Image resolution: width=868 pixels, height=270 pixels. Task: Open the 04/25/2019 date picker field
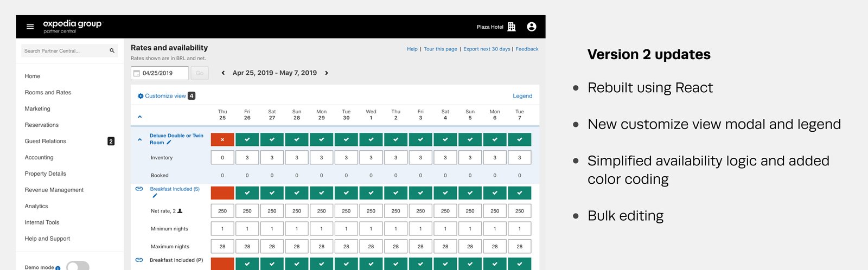point(160,73)
